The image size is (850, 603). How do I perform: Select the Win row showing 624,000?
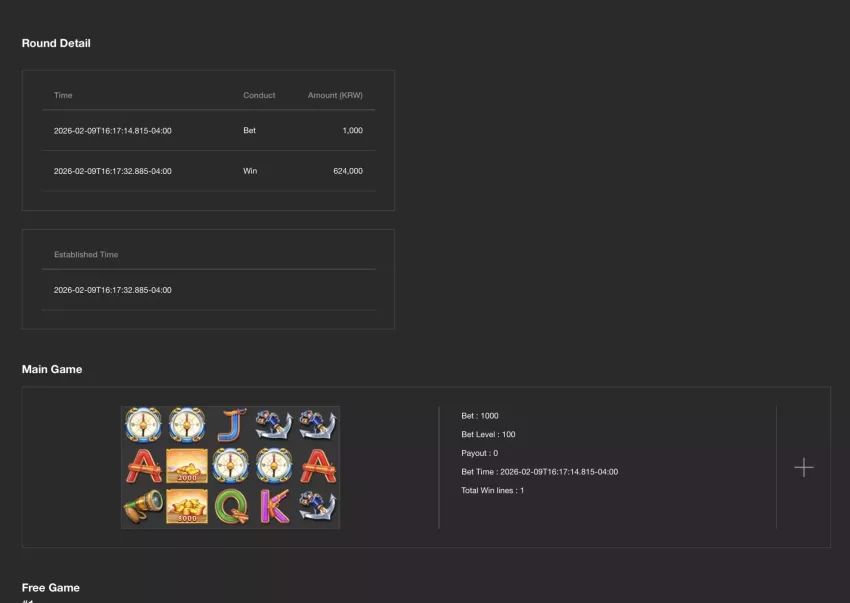point(209,171)
